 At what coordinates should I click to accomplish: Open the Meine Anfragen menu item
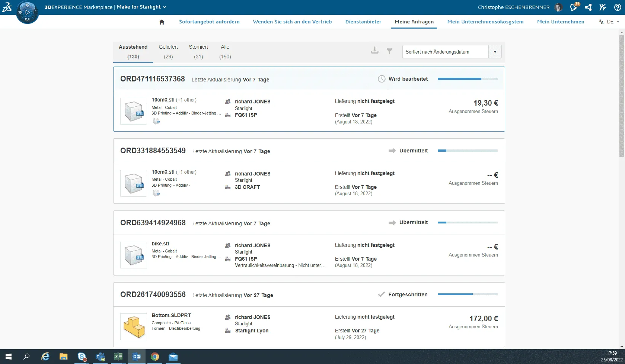click(x=414, y=22)
